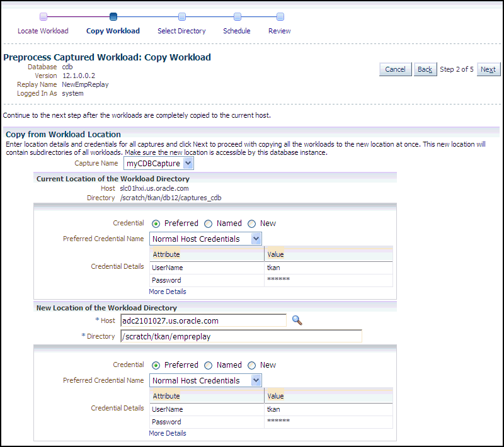Open the Capture Name dropdown
Screen dimensions: 504x447
click(159, 164)
